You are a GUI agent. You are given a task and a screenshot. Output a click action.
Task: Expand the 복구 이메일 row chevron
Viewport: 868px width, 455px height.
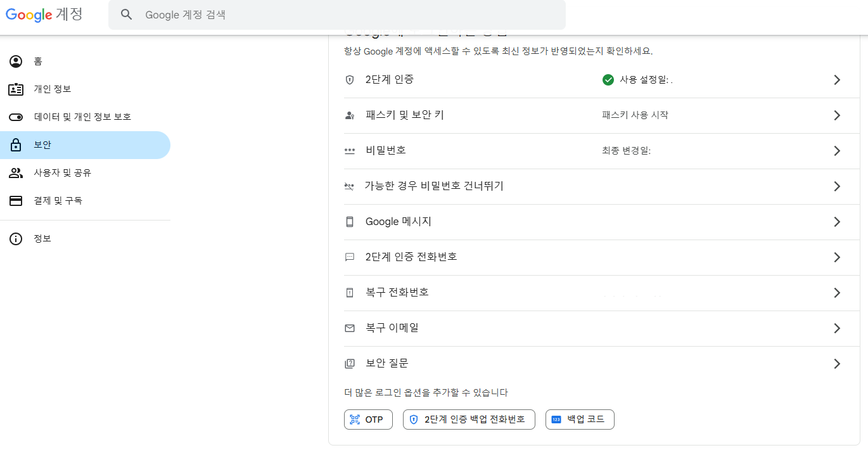point(837,328)
